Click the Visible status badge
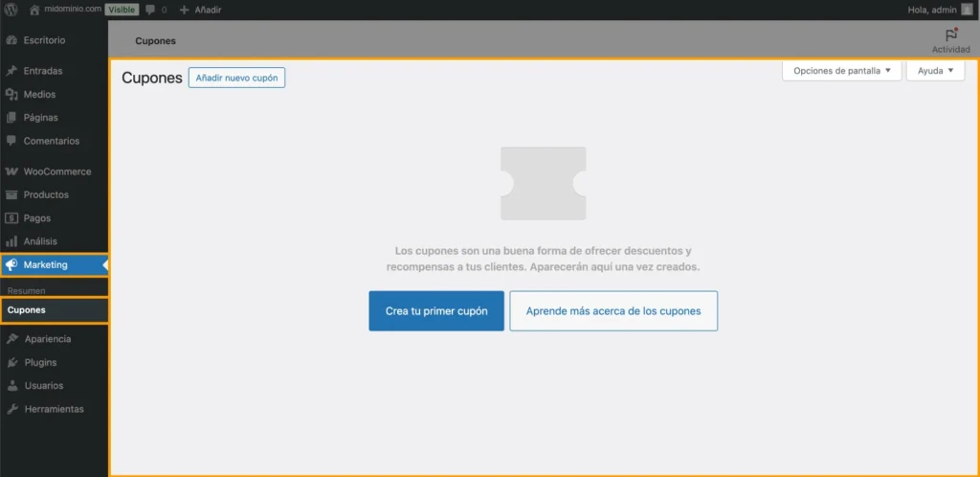This screenshot has width=980, height=477. [122, 10]
